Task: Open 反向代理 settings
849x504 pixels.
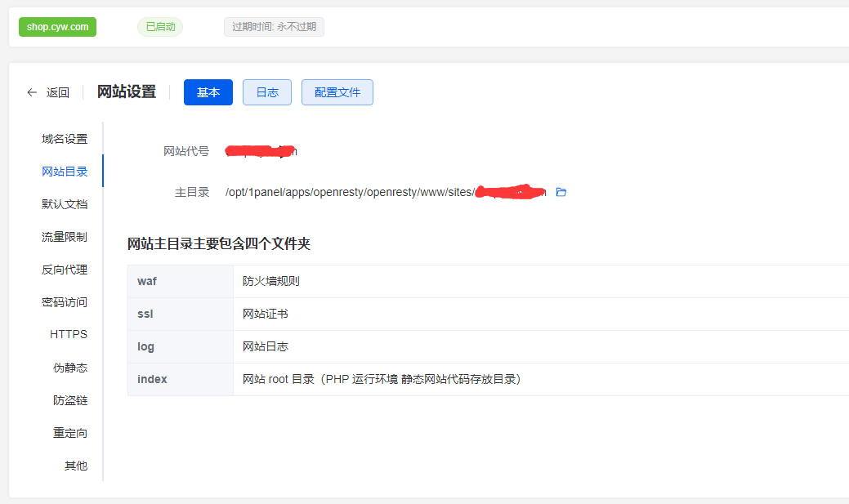Action: [x=65, y=270]
